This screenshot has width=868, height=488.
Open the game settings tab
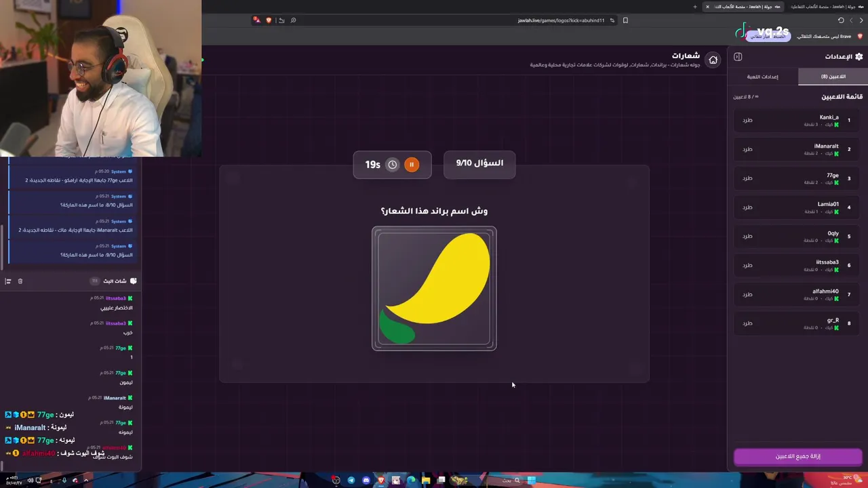[763, 77]
